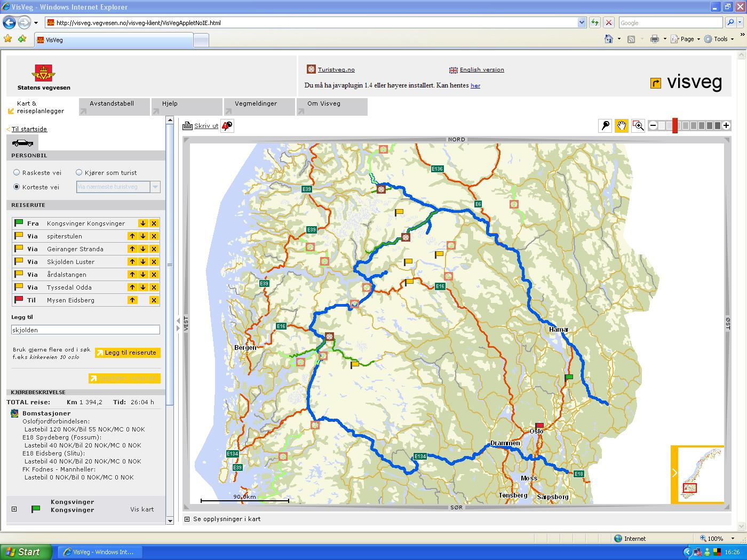The height and width of the screenshot is (560, 747).
Task: Click the zoom in plus button
Action: (x=726, y=126)
